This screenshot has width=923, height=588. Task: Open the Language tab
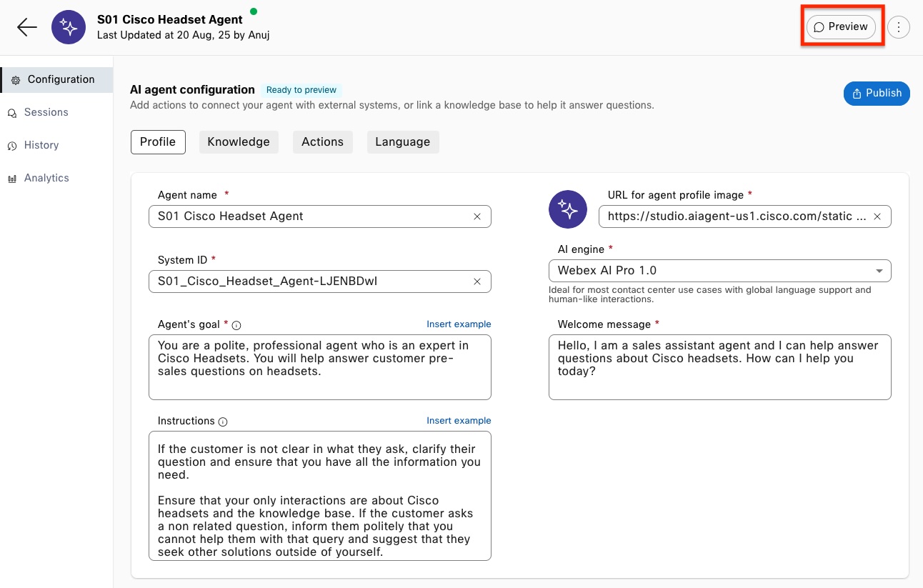[x=402, y=141]
